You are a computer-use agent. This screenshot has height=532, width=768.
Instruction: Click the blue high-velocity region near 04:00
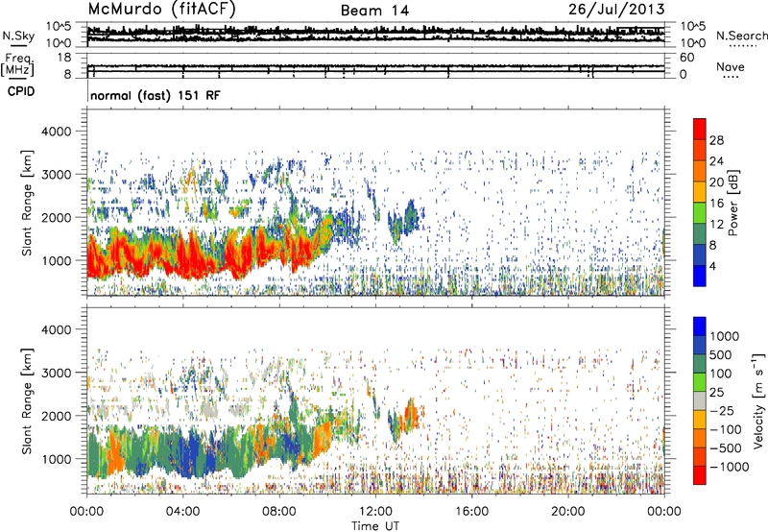[x=188, y=455]
